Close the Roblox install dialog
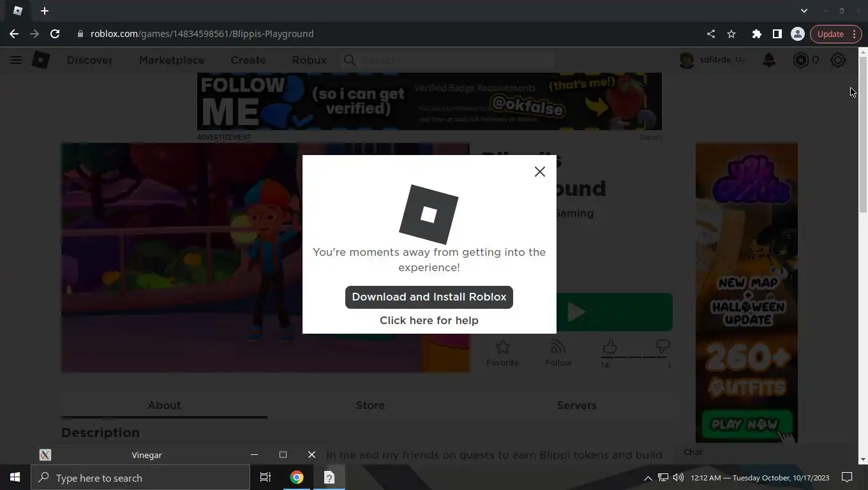Image resolution: width=868 pixels, height=490 pixels. pos(540,172)
